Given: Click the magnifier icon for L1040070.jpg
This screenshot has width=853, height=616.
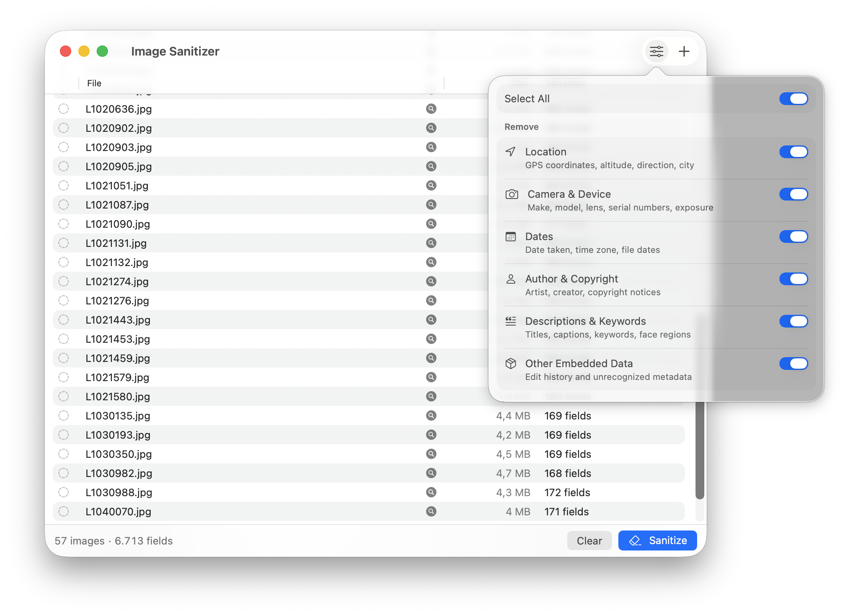Looking at the screenshot, I should coord(431,511).
